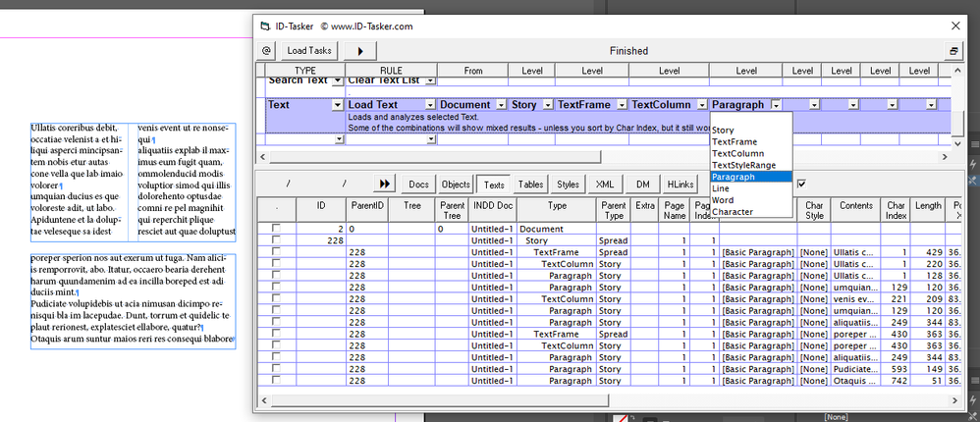The image size is (980, 422).
Task: Click the restore panel icon at top right
Action: coord(953,50)
